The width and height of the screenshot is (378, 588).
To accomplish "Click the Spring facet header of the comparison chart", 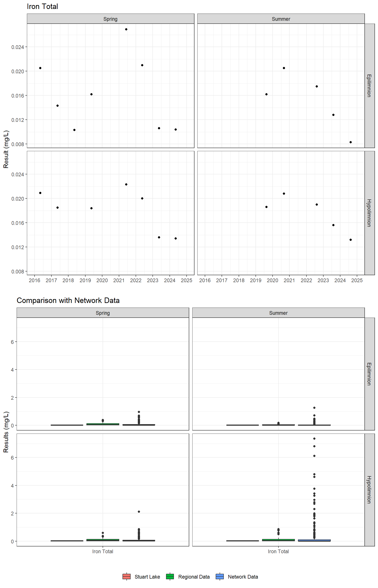I will tap(103, 313).
